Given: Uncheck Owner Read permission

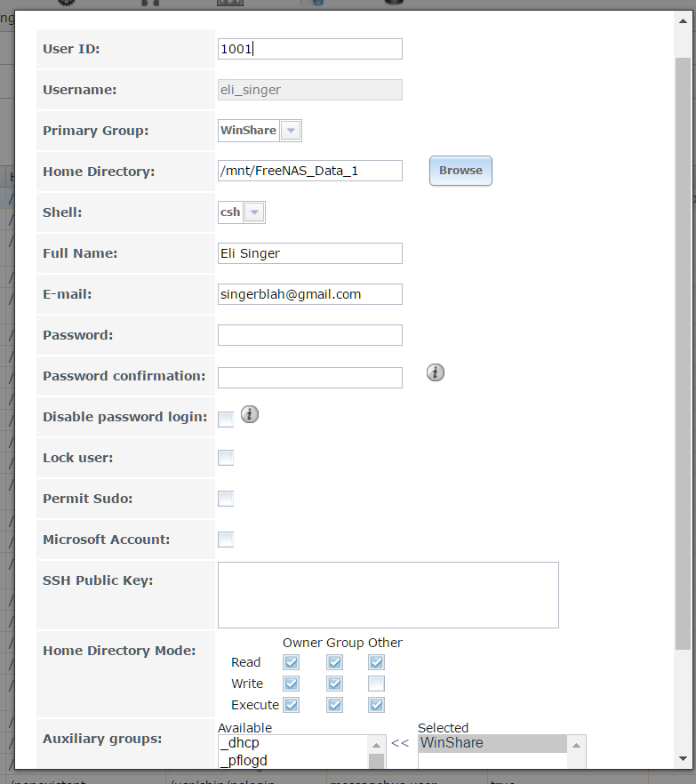Looking at the screenshot, I should point(291,662).
